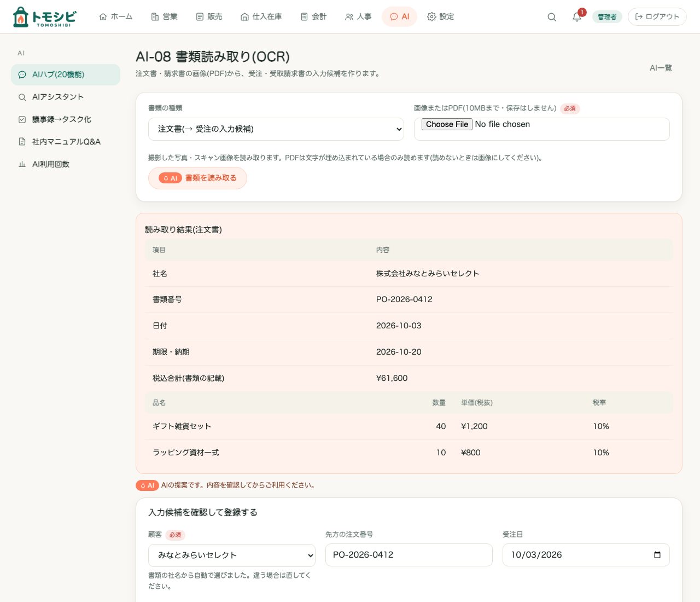The image size is (700, 602).
Task: Click the chat bubble icon in AI tab
Action: coord(394,17)
